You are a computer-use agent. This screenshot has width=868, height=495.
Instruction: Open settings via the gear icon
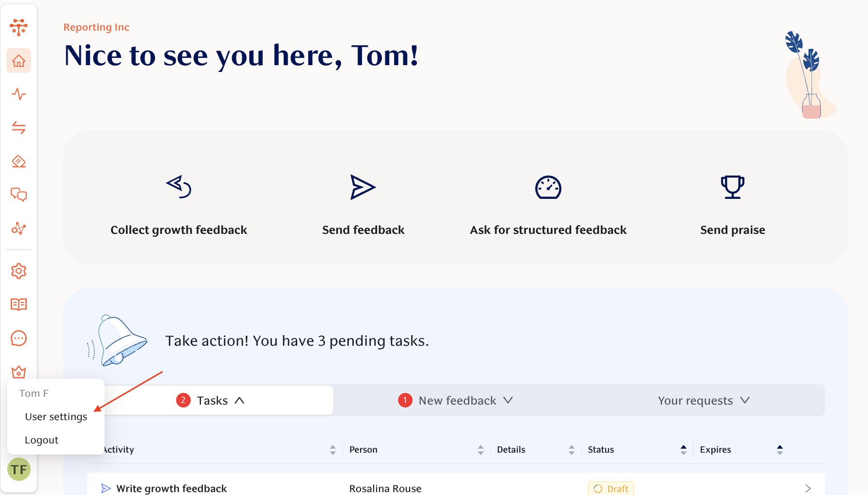click(x=18, y=271)
